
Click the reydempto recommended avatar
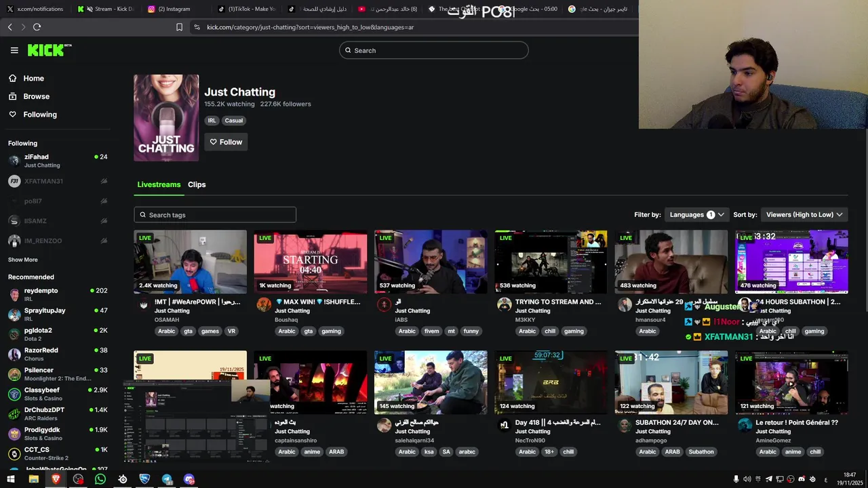point(14,294)
